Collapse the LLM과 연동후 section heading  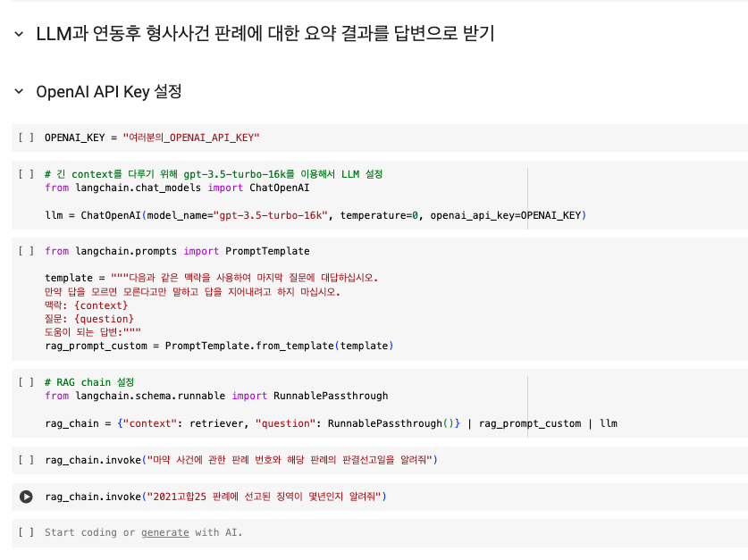coord(19,34)
